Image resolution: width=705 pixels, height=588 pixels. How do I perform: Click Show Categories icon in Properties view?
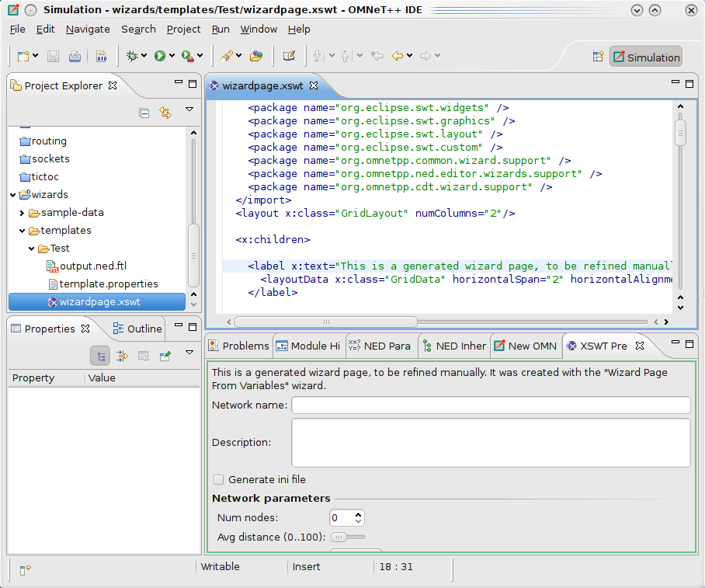(x=100, y=357)
